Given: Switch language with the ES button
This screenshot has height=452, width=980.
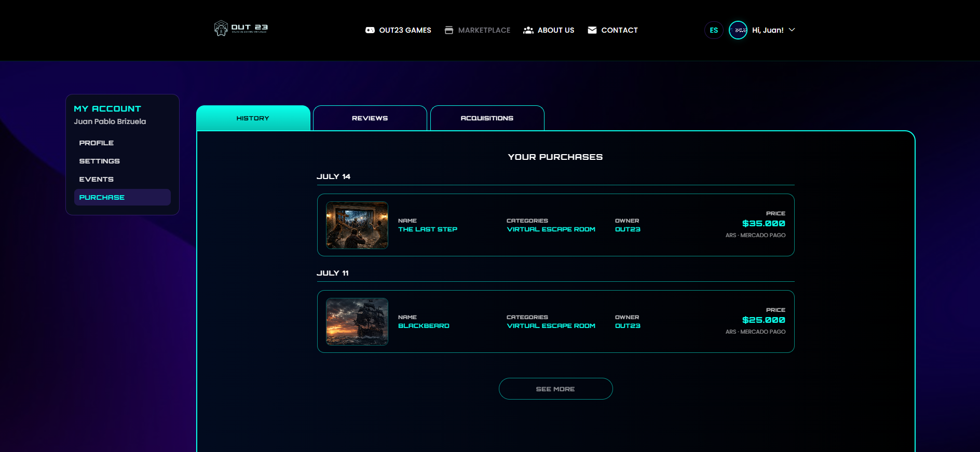Looking at the screenshot, I should 714,30.
